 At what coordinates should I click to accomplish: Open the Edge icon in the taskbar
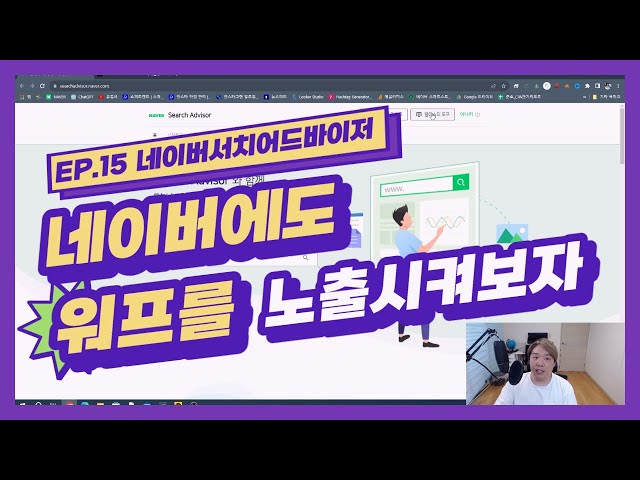[85, 404]
